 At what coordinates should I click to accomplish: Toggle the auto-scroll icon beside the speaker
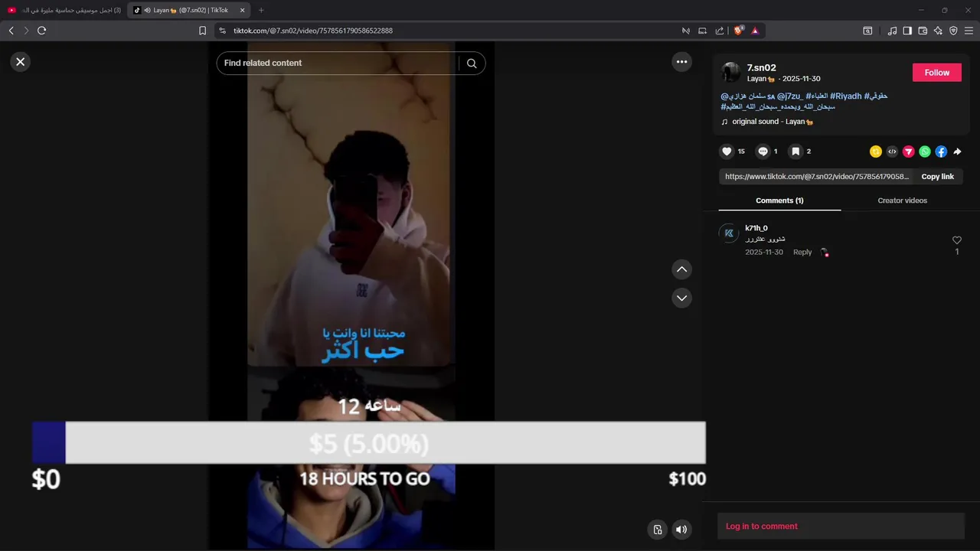(x=658, y=530)
